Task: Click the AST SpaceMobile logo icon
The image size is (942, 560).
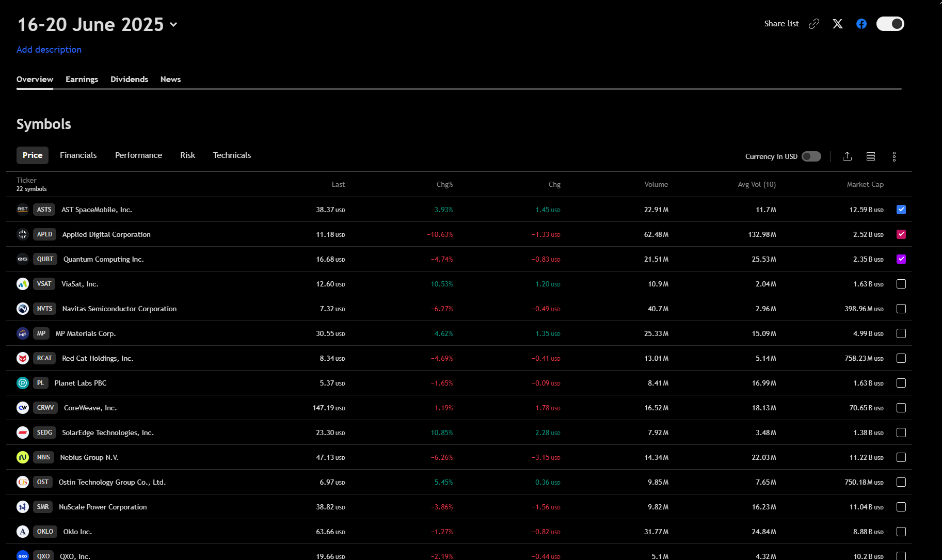Action: click(23, 210)
